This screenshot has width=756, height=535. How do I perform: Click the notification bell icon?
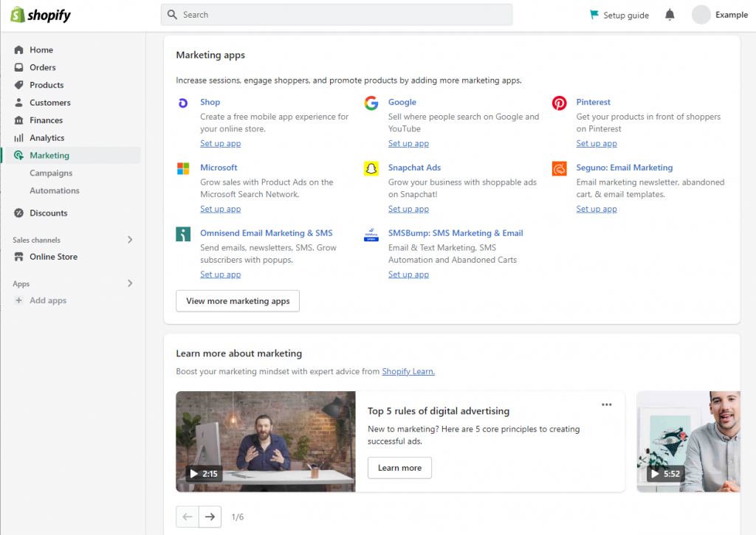[x=670, y=15]
